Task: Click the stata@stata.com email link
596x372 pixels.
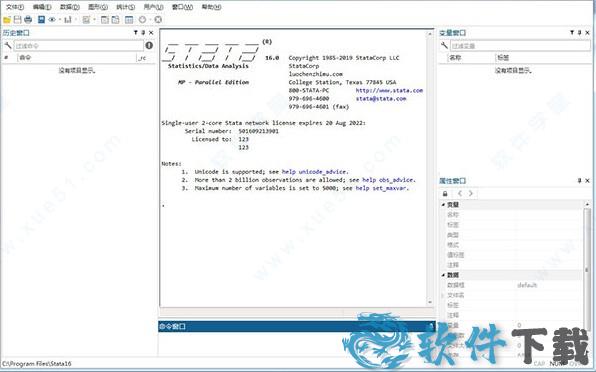Action: point(381,98)
